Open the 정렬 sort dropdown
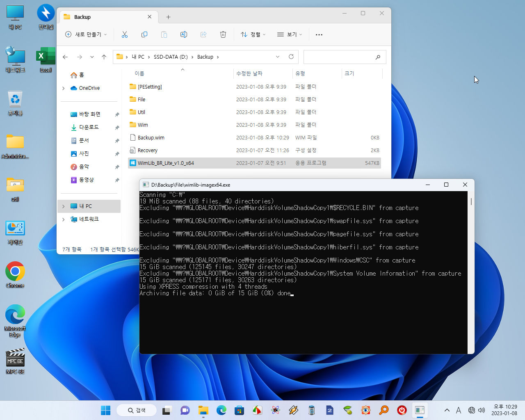 coord(253,34)
